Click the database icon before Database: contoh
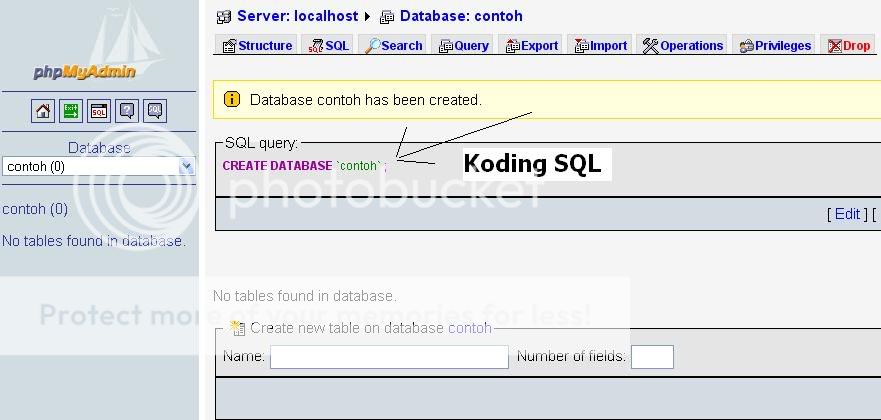This screenshot has width=881, height=420. [387, 17]
